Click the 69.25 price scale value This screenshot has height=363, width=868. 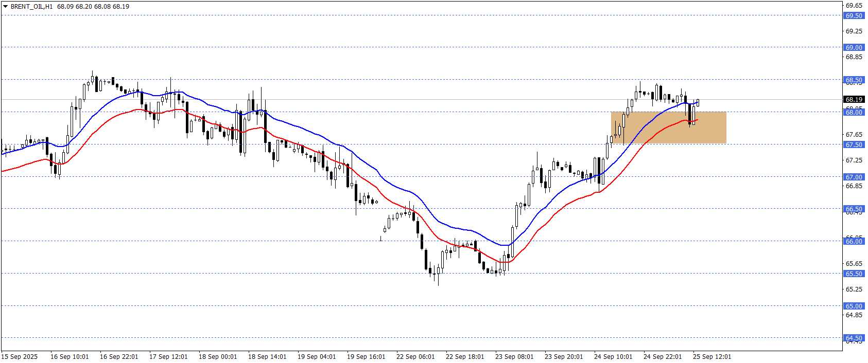854,31
